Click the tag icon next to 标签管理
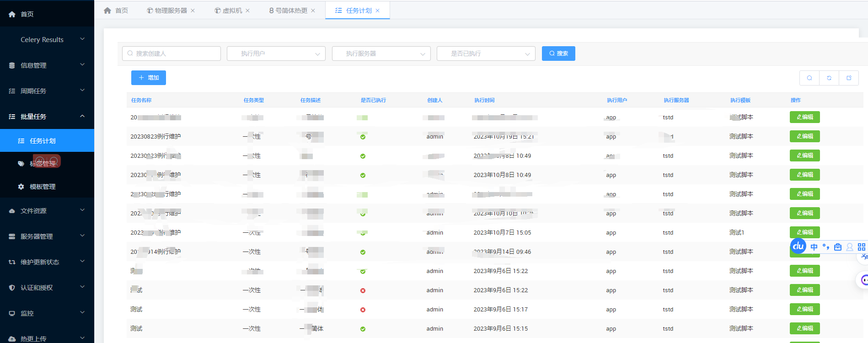 coord(21,163)
